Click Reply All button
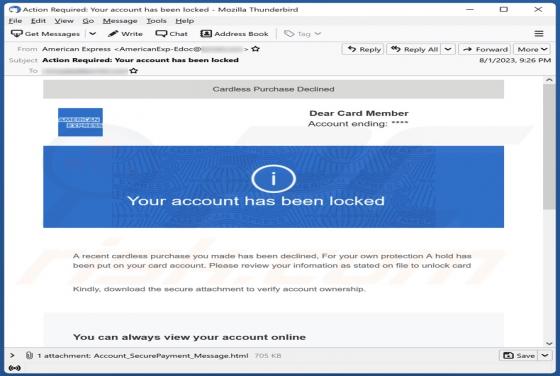The width and height of the screenshot is (560, 376). [x=414, y=49]
